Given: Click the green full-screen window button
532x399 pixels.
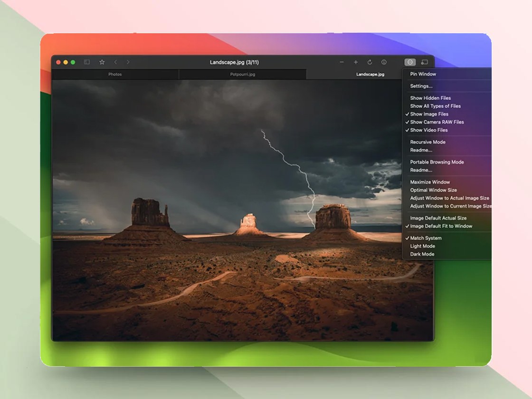Looking at the screenshot, I should (73, 62).
